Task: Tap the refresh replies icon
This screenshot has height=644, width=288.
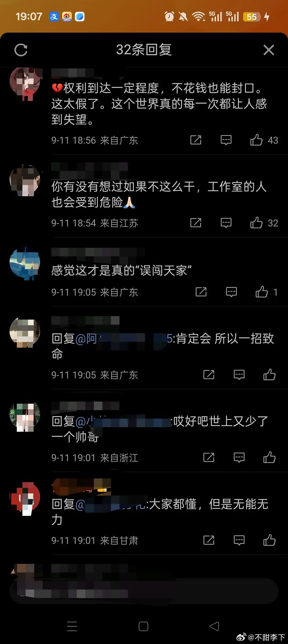Action: [21, 50]
